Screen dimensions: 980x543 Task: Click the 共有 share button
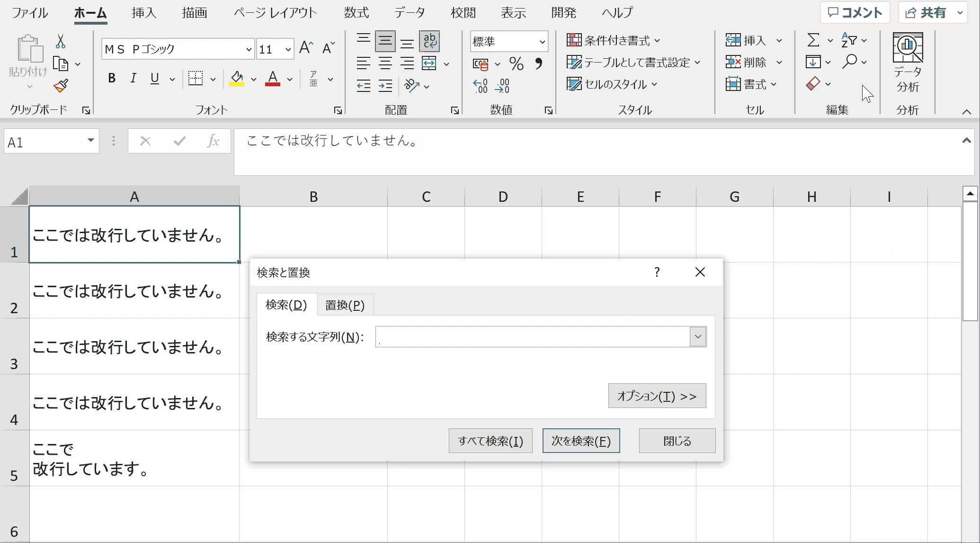pos(932,13)
